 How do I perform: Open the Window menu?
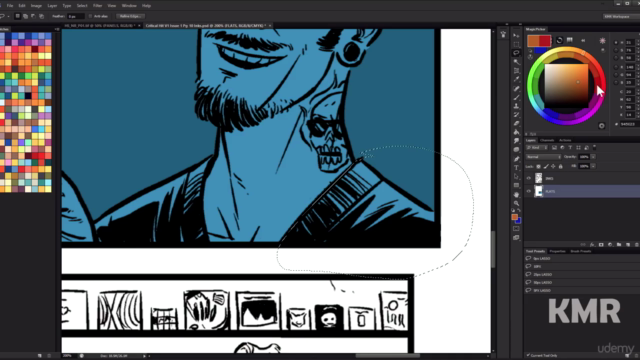click(x=129, y=6)
